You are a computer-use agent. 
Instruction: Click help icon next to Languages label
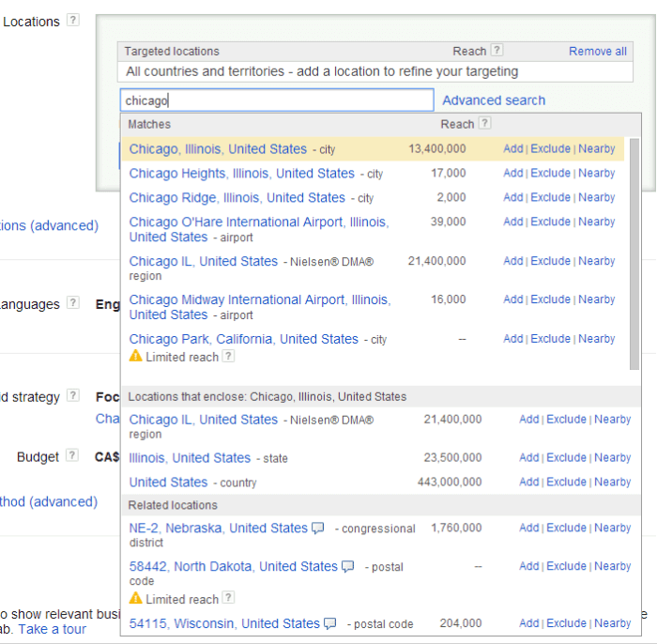pyautogui.click(x=73, y=304)
